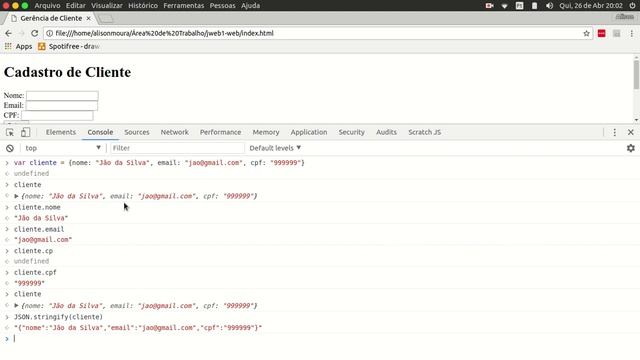The image size is (640, 360).
Task: Open the Spotifree bookmark
Action: coord(69,47)
